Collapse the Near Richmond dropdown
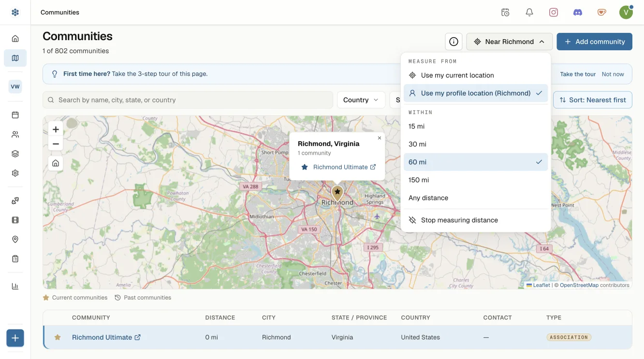644x359 pixels. [x=510, y=42]
